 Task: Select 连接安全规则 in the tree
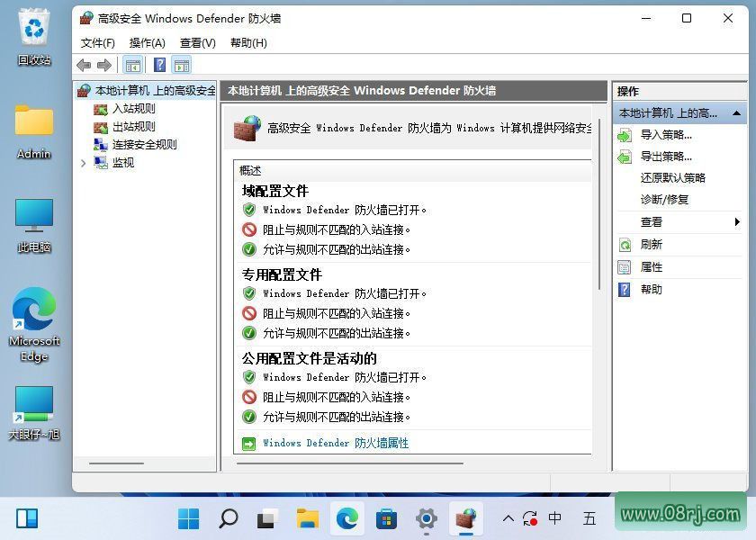(x=144, y=145)
